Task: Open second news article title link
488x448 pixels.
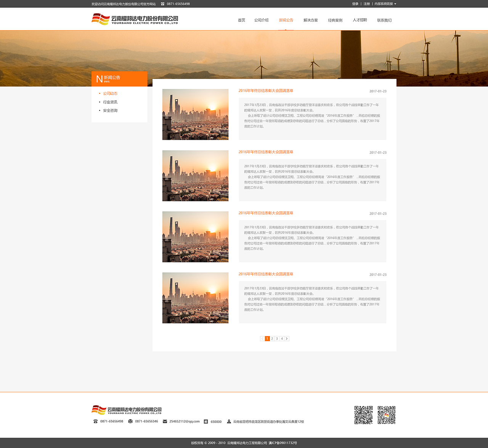Action: (x=266, y=152)
